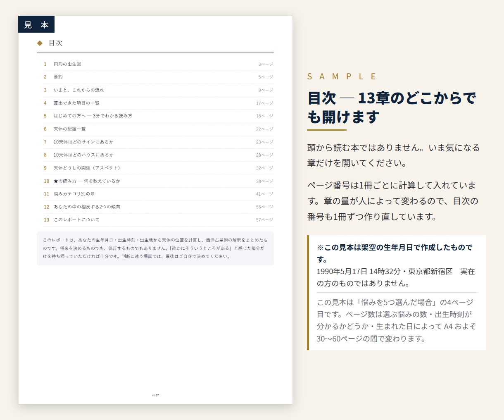Click page number 28ページ
This screenshot has height=420, width=504.
[x=264, y=155]
